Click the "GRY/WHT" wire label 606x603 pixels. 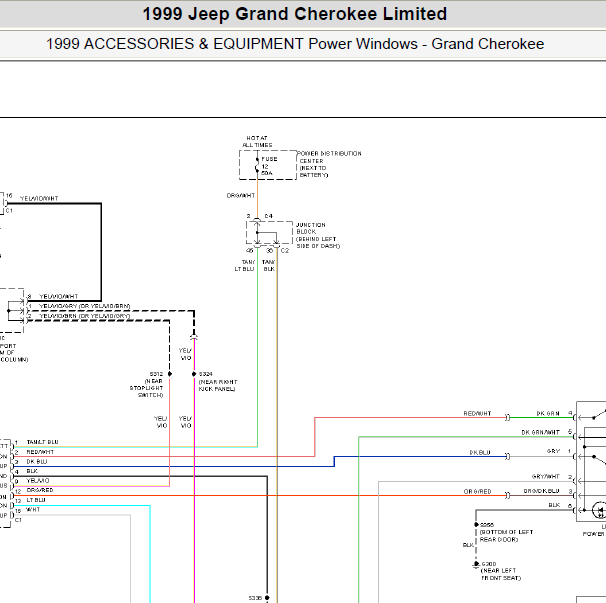pyautogui.click(x=546, y=477)
